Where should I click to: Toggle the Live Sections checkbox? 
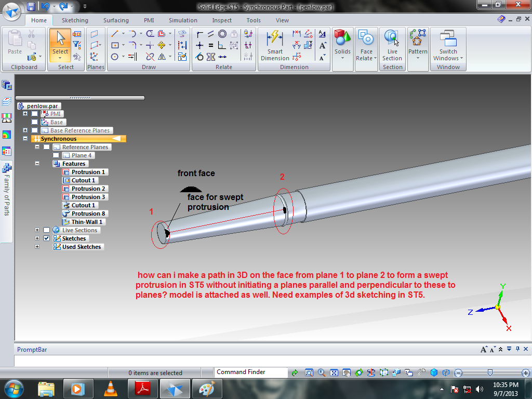pos(46,230)
